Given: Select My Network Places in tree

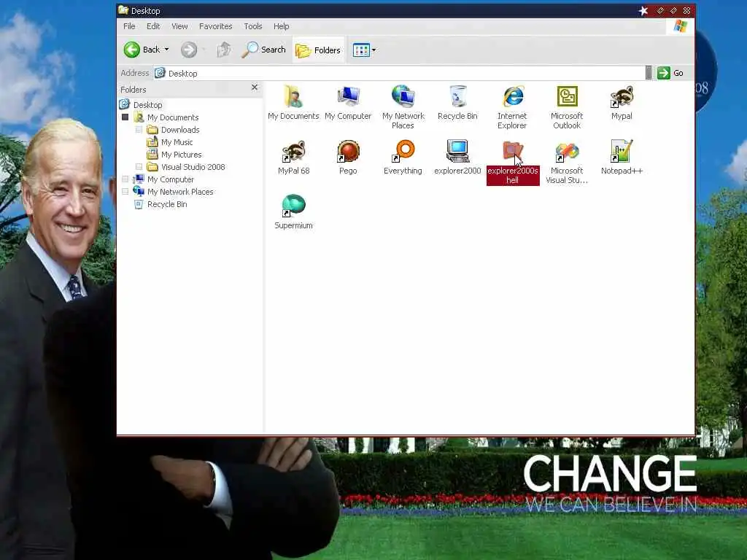Looking at the screenshot, I should click(180, 192).
